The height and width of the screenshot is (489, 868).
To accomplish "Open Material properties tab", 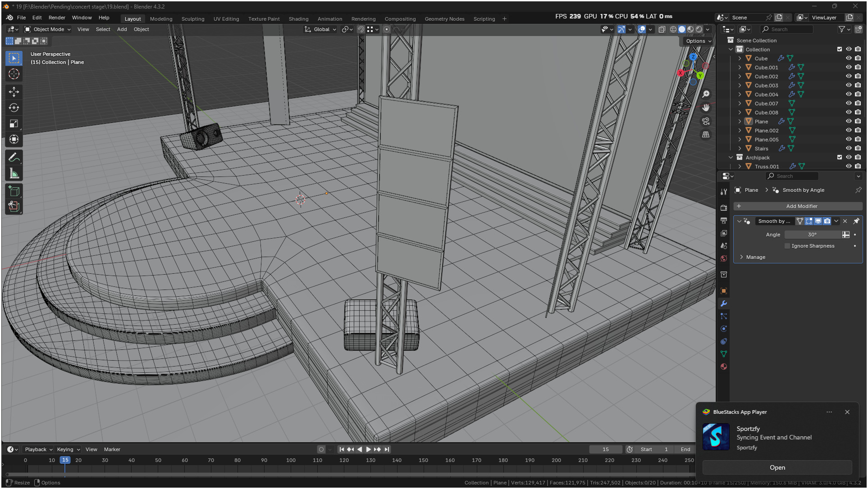I will coord(724,367).
